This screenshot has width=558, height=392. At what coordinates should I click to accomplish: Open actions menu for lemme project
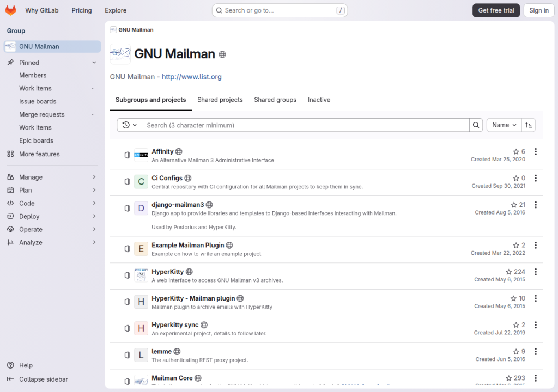536,352
